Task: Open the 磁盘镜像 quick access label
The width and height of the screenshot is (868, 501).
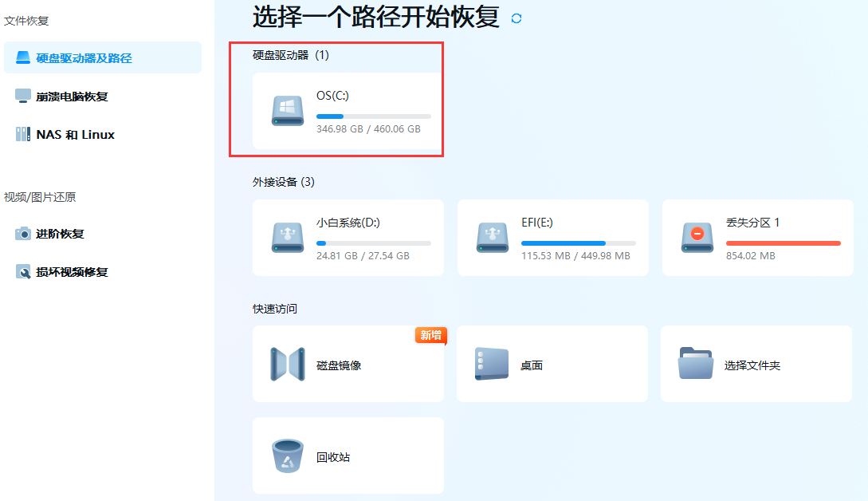Action: [x=339, y=365]
